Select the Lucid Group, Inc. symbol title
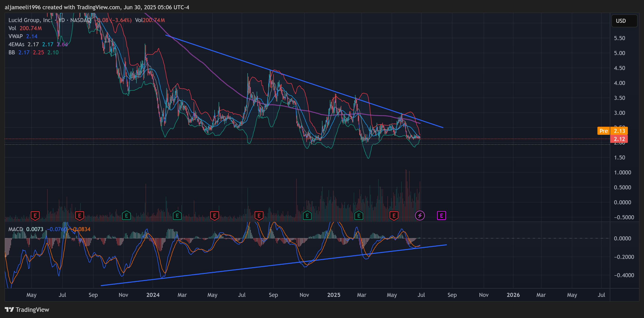This screenshot has width=644, height=318. 30,20
